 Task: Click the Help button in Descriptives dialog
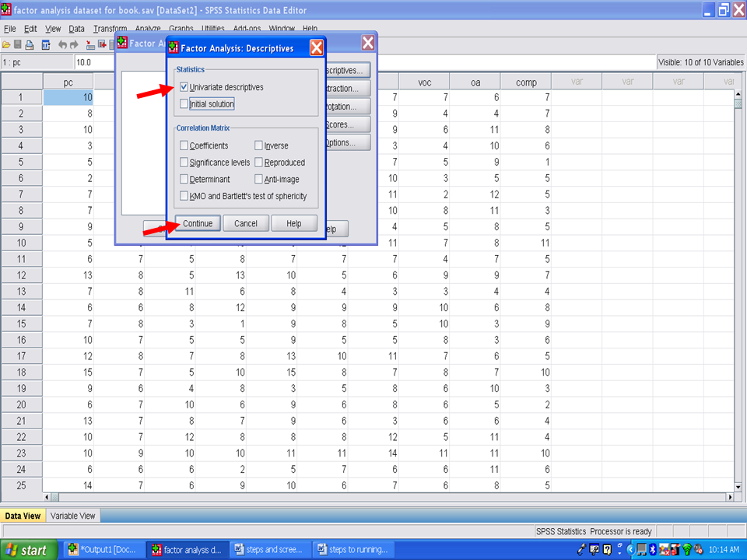294,223
